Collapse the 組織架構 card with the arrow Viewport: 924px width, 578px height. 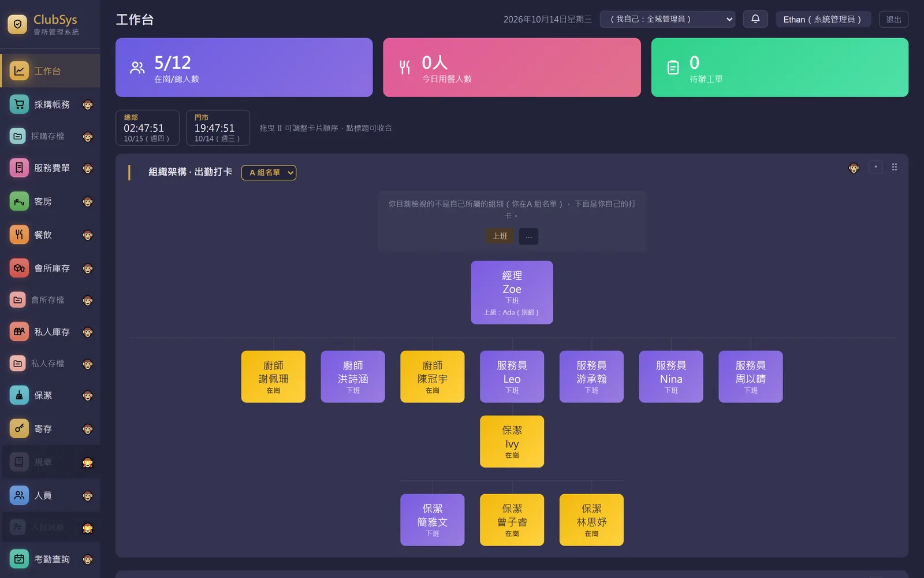[x=875, y=167]
